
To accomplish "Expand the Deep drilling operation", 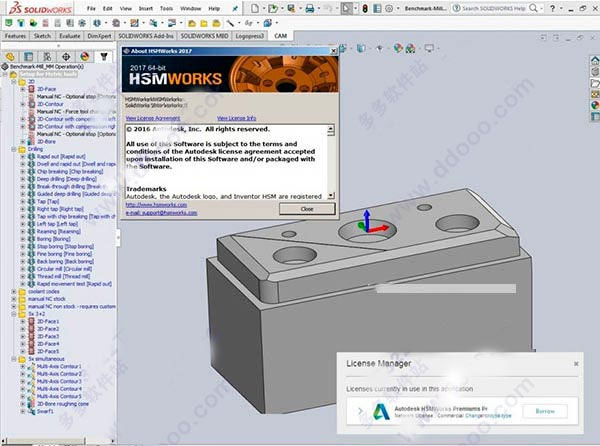I will [x=23, y=179].
